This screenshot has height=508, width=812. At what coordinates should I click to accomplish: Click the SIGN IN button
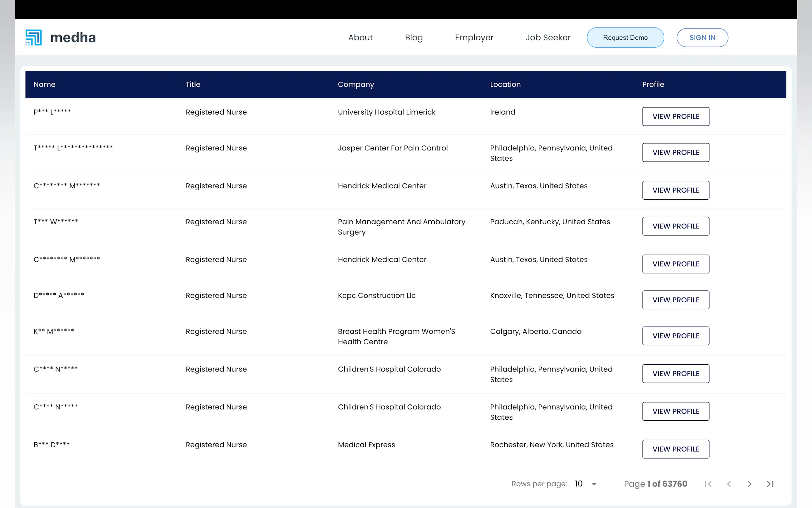[702, 38]
